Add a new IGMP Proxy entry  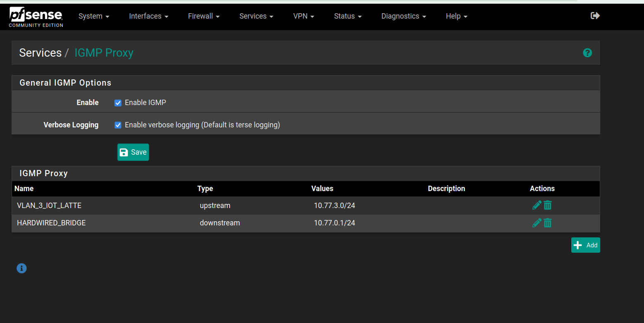(585, 245)
